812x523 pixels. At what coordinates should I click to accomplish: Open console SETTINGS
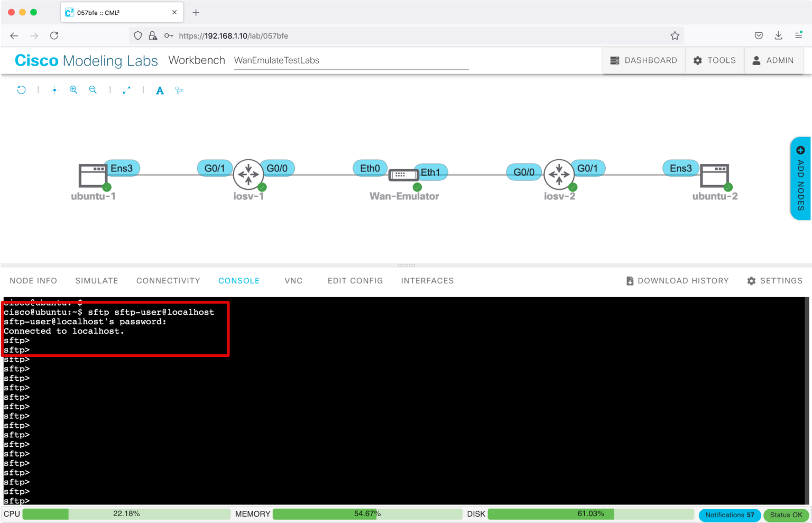pyautogui.click(x=774, y=281)
